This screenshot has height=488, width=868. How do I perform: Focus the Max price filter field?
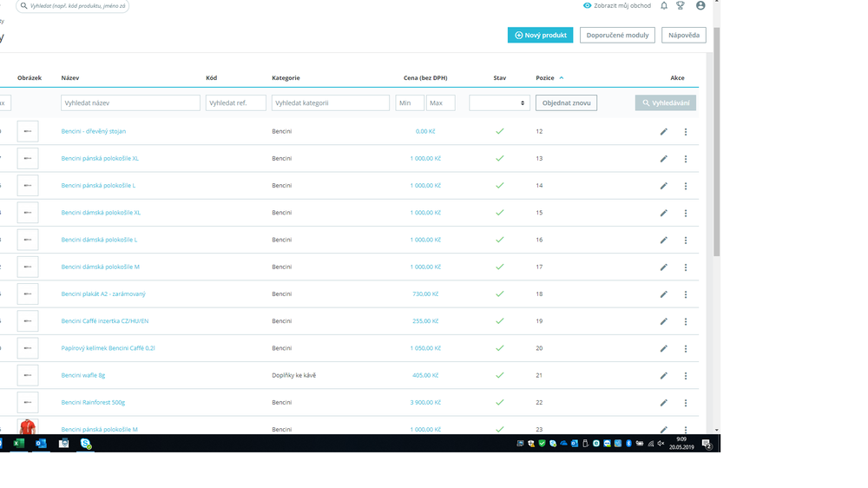[441, 103]
